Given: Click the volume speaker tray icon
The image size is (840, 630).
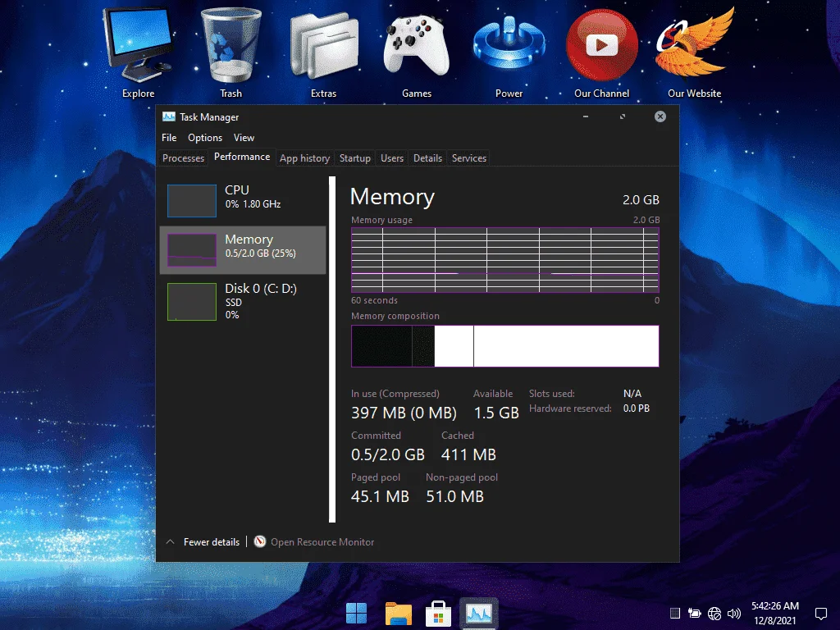Looking at the screenshot, I should pos(734,614).
